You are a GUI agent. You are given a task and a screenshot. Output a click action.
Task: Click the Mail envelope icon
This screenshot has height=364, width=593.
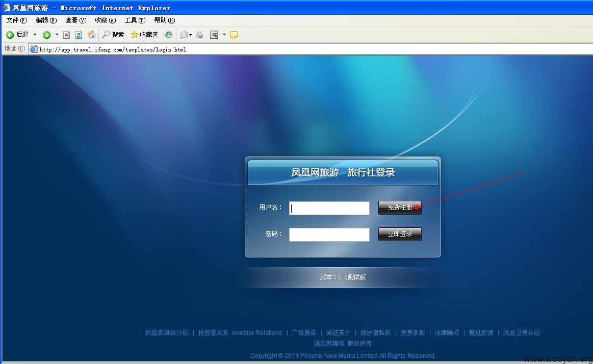point(184,35)
